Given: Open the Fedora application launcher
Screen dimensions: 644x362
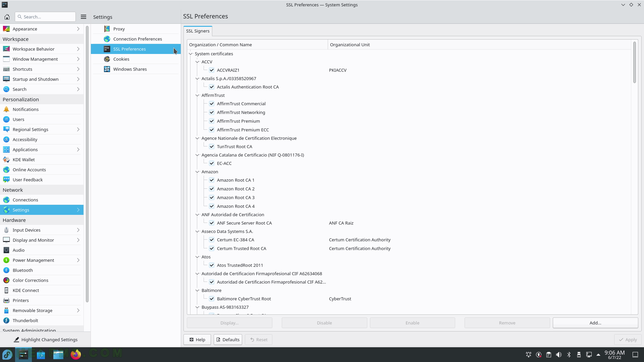Looking at the screenshot, I should pos(7,354).
